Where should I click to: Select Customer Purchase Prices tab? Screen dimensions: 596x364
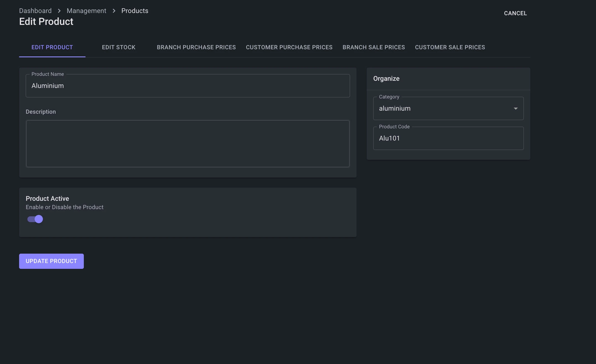coord(289,47)
